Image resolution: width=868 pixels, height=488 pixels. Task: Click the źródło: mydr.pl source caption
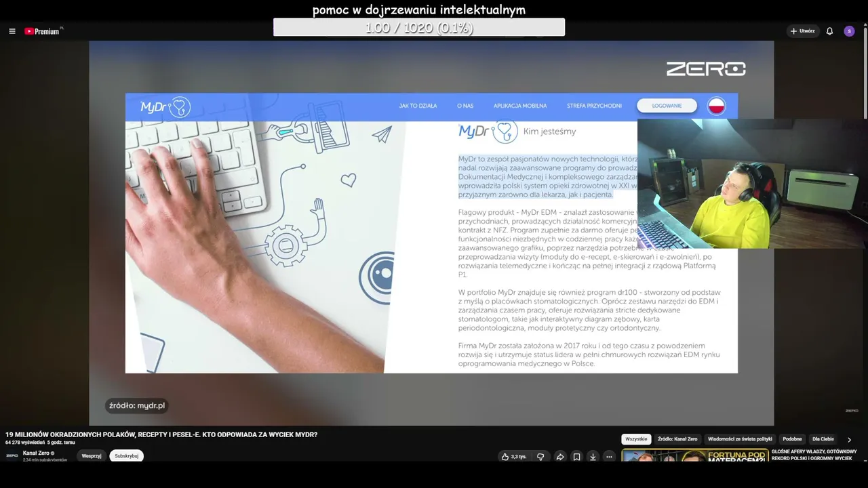pyautogui.click(x=137, y=405)
